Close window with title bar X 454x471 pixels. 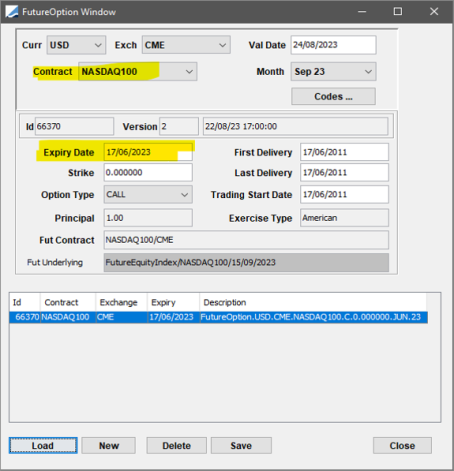point(434,12)
